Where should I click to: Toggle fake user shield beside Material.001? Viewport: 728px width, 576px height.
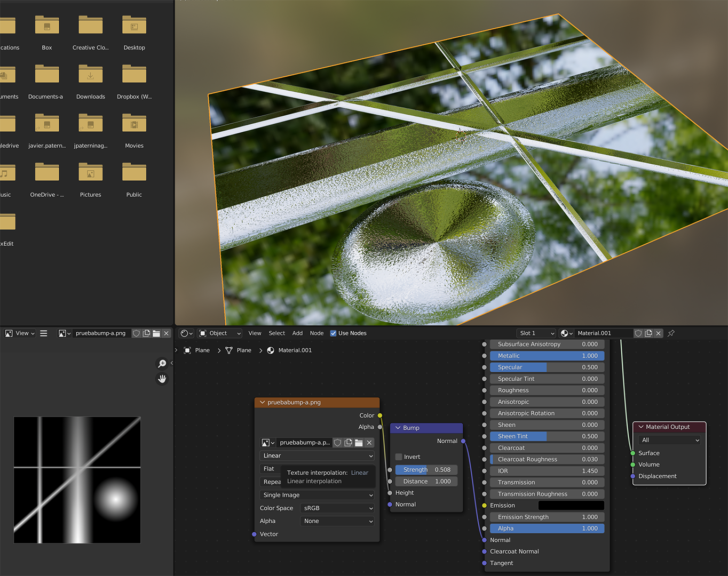point(638,333)
